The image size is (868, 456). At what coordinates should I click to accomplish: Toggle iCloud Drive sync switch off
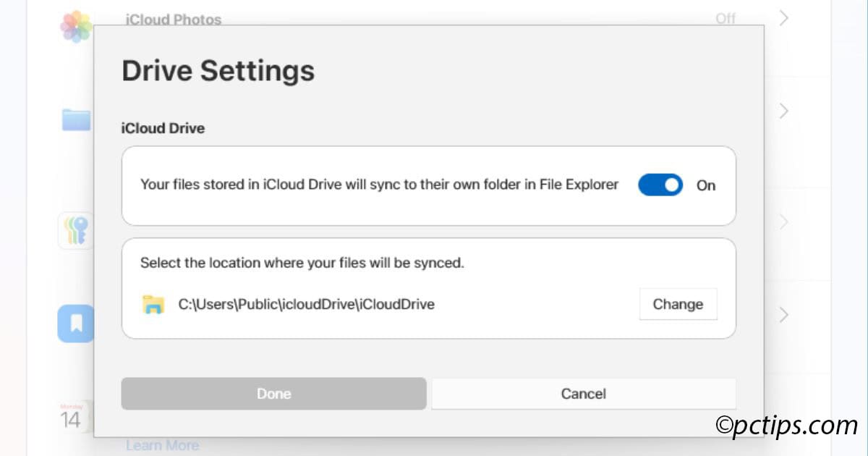[x=660, y=185]
